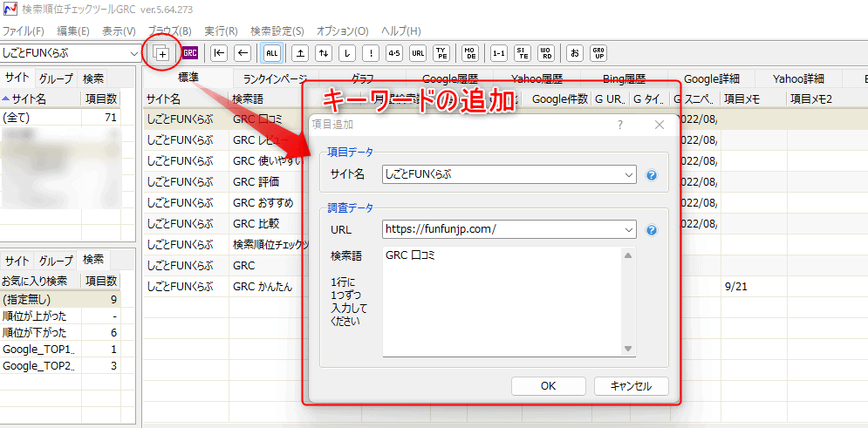Click the 項目メモ column header
The height and width of the screenshot is (428, 868).
[753, 99]
